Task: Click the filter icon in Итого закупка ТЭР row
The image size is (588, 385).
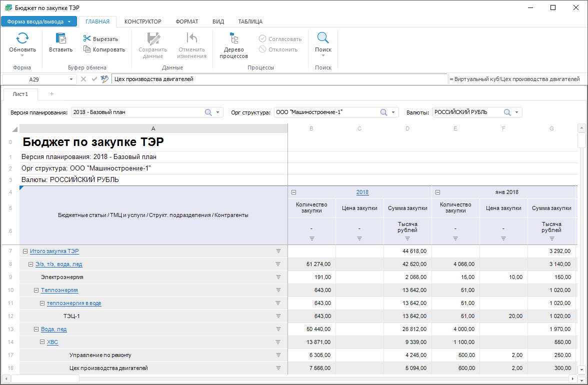Action: click(x=278, y=251)
